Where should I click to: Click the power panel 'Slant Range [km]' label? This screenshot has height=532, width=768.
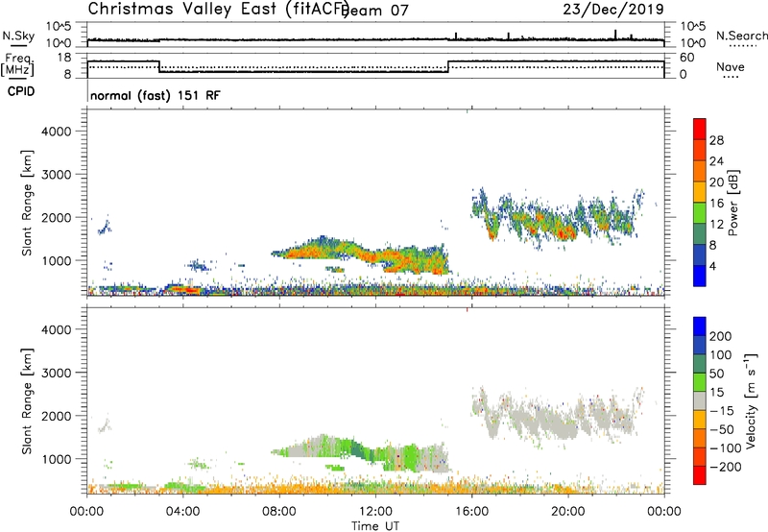pyautogui.click(x=27, y=203)
